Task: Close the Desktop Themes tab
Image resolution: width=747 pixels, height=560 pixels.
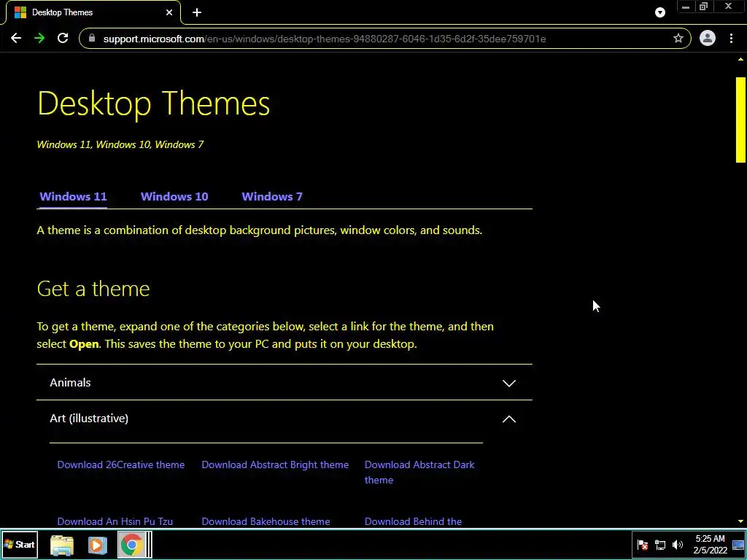Action: coord(169,13)
